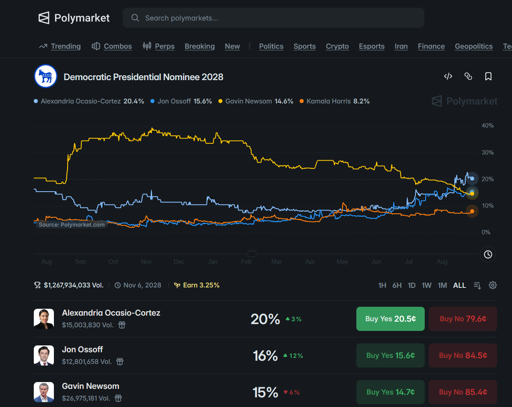512x407 pixels.
Task: Open the Breaking category
Action: click(x=200, y=47)
